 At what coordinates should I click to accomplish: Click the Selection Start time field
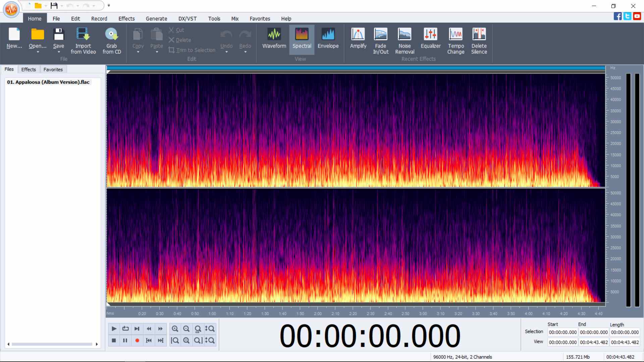coord(562,332)
